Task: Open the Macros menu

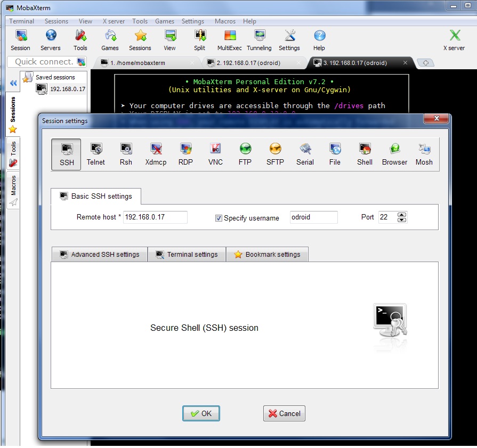Action: [225, 21]
